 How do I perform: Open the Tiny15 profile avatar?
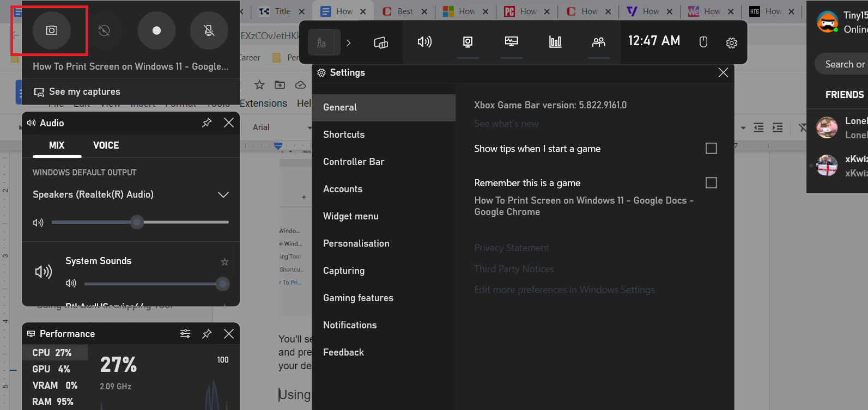click(x=827, y=22)
